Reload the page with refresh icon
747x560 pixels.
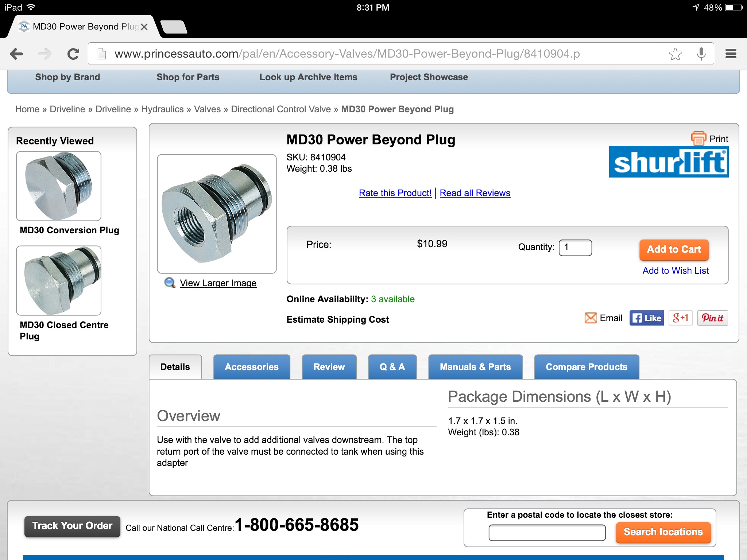pos(73,54)
